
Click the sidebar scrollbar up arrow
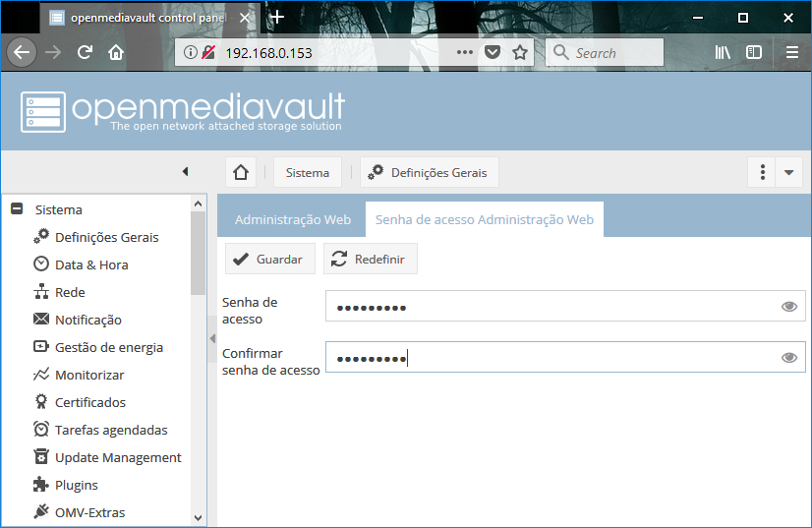pyautogui.click(x=198, y=204)
